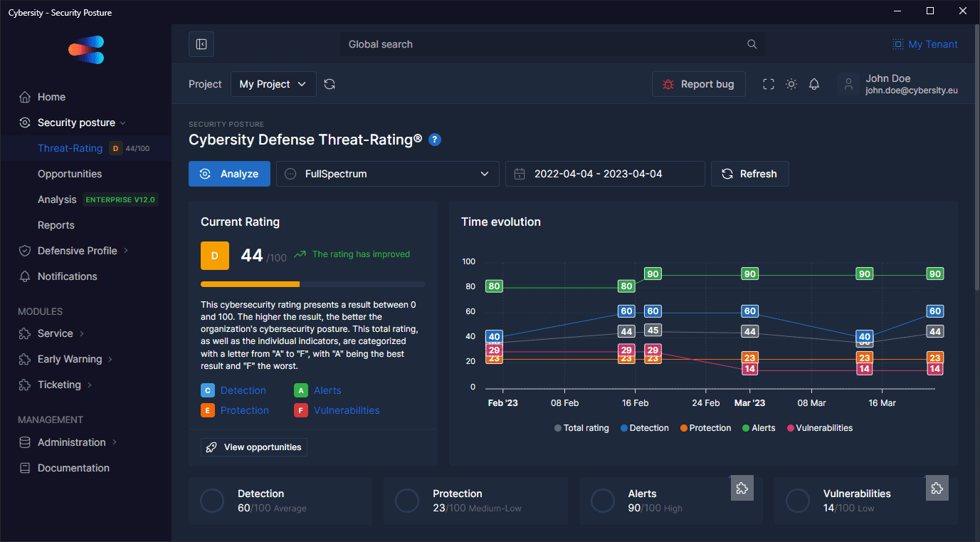Screen dimensions: 980x542
Task: Click the search magnifier icon
Action: click(x=752, y=44)
